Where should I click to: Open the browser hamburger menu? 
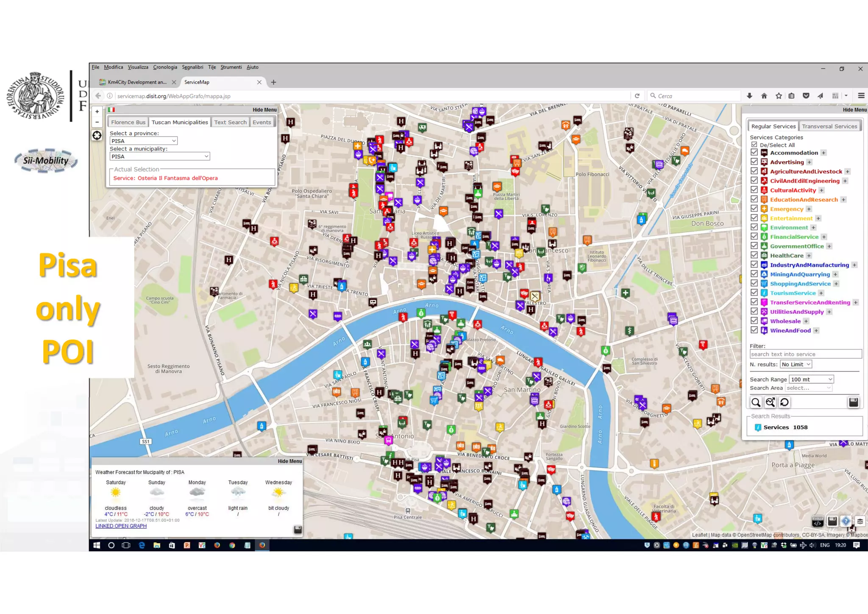[861, 96]
